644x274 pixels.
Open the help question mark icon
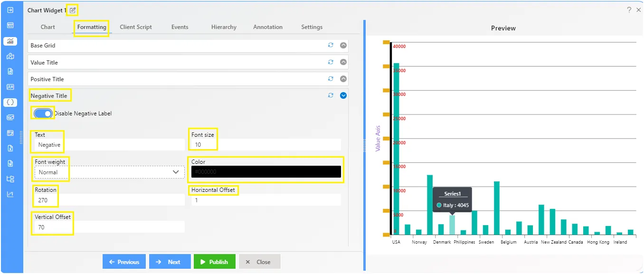629,10
